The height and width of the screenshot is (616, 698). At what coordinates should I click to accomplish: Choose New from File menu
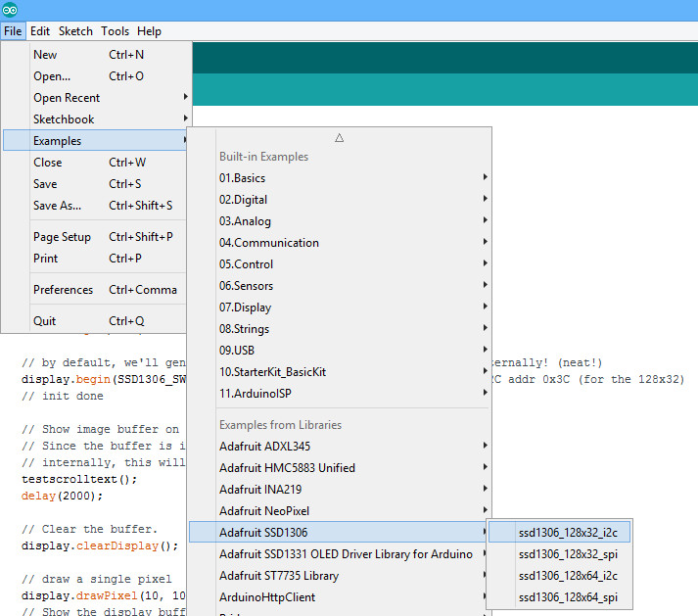click(95, 55)
